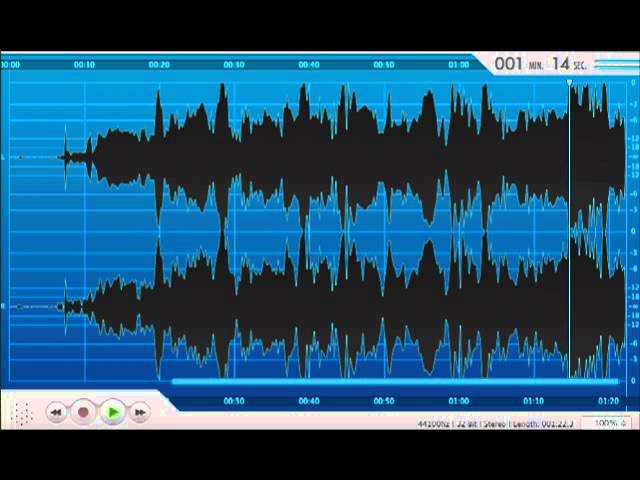Click the 001 MIN. time counter
The image size is (640, 480).
click(519, 64)
